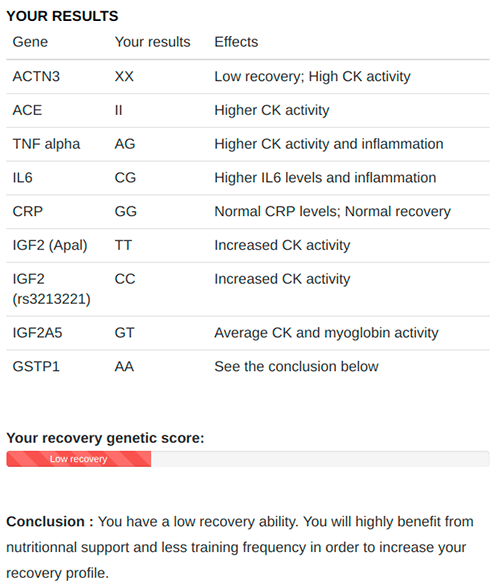Click the empty gray part of score bar
The image size is (500, 585).
(x=320, y=459)
